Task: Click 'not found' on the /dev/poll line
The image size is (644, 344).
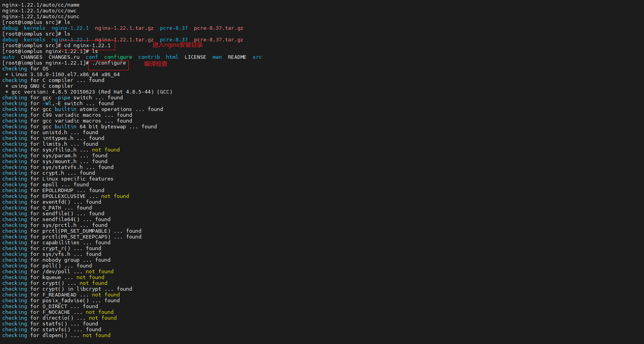Action: (x=100, y=272)
